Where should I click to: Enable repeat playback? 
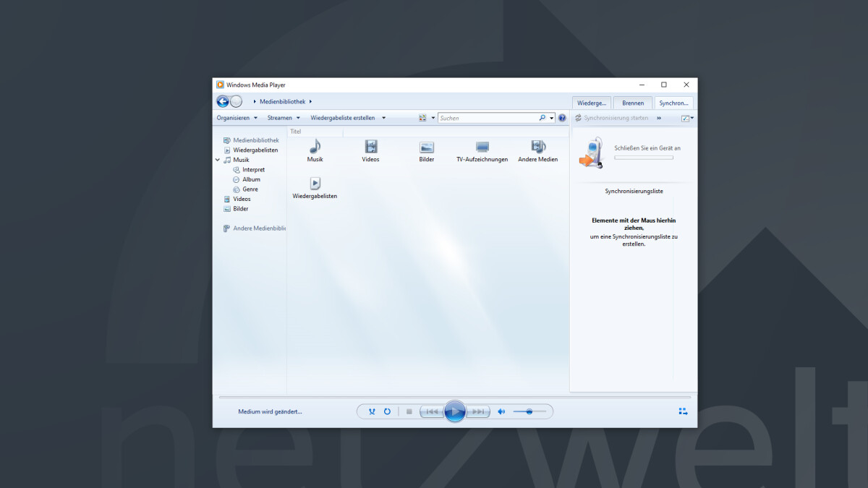(388, 411)
